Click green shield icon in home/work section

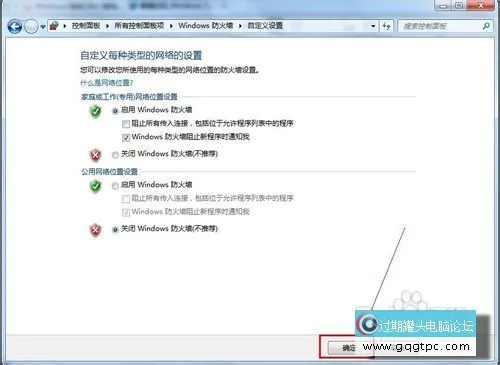96,112
